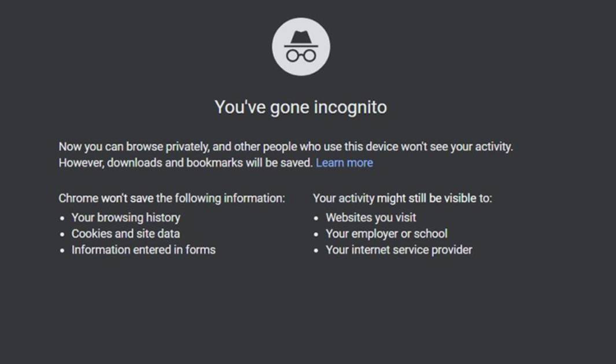Click the glasses part of incognito logo

tap(301, 55)
